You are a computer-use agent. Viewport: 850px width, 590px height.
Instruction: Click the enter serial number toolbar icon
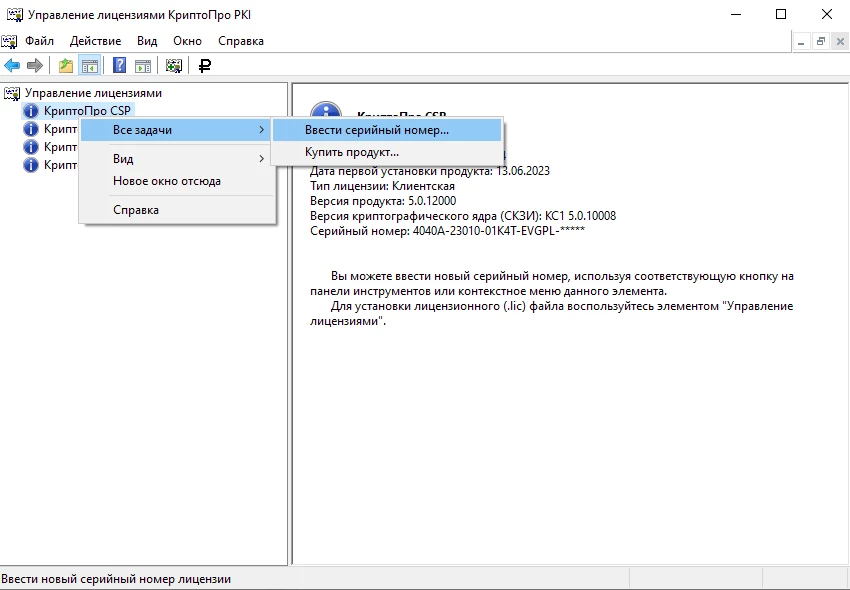(174, 66)
